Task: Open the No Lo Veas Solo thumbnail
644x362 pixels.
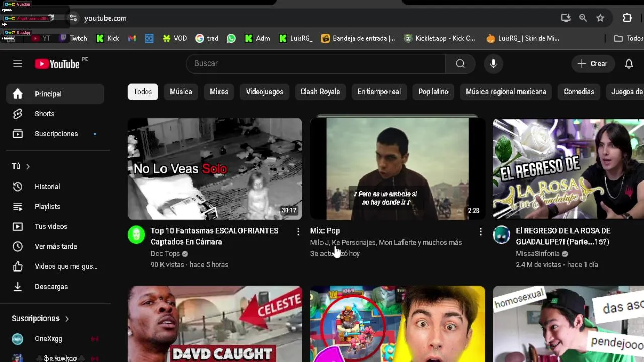Action: point(215,169)
